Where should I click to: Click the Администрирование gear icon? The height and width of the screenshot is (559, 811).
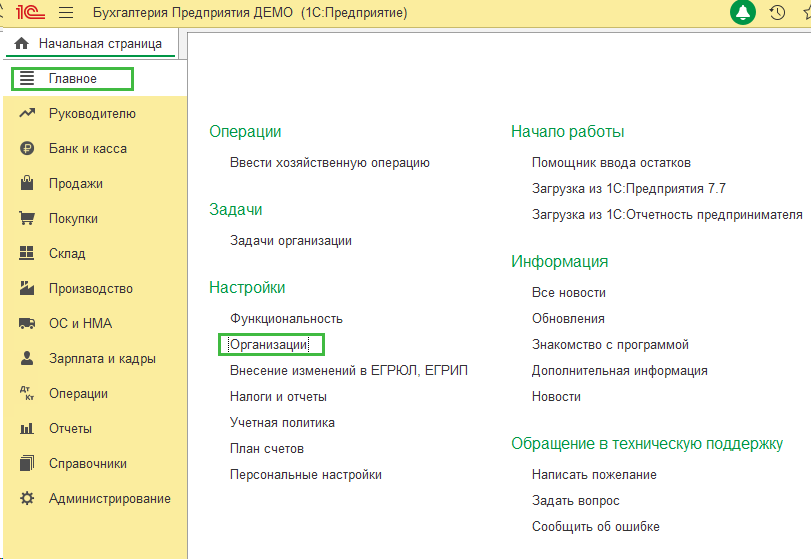pyautogui.click(x=27, y=498)
